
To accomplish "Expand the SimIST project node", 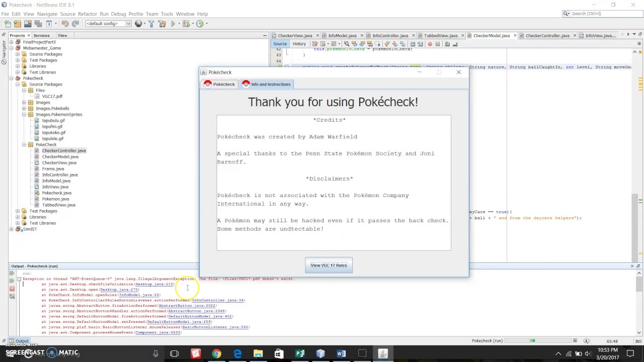I will 12,229.
